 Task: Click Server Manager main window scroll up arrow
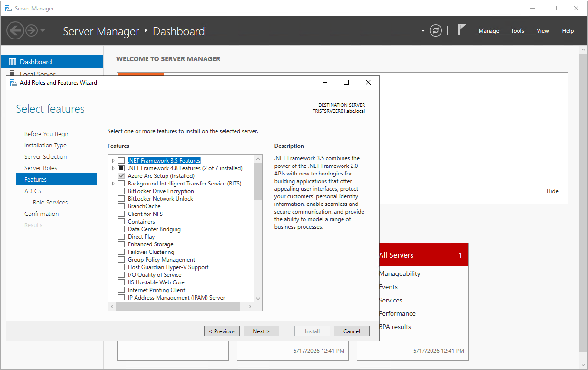583,50
